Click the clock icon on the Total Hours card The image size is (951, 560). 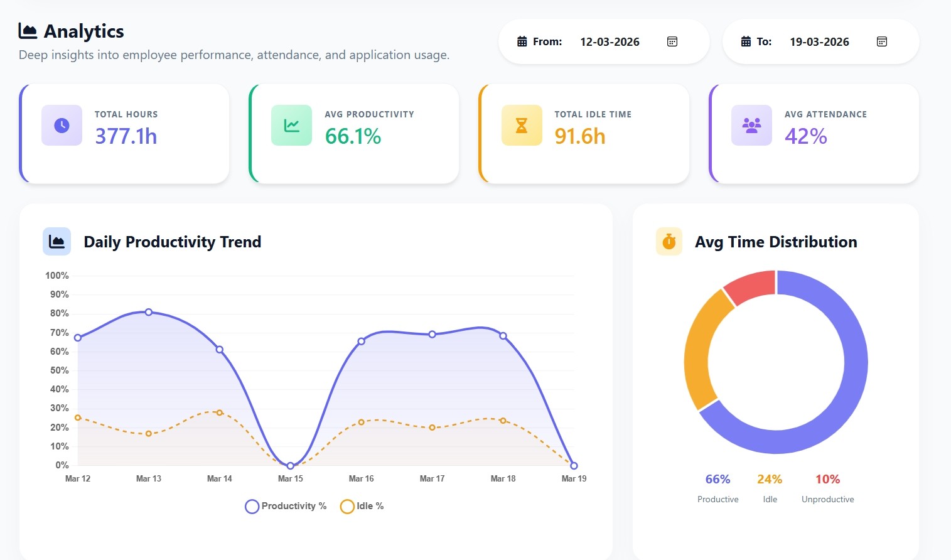[x=61, y=125]
